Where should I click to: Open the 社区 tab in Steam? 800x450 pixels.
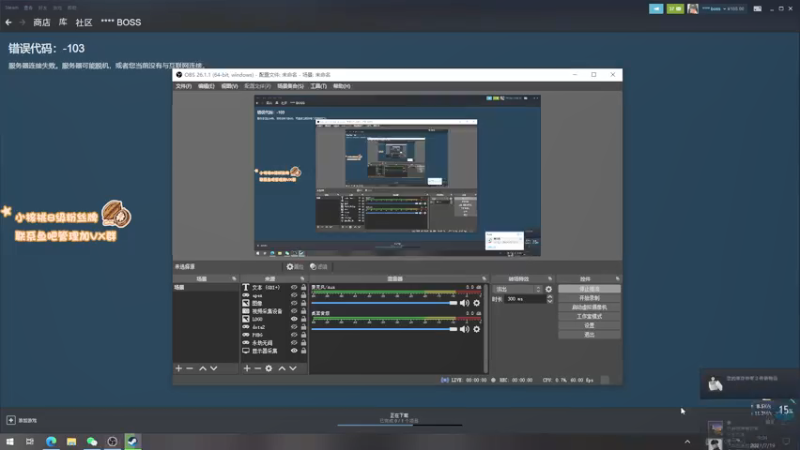pyautogui.click(x=83, y=21)
